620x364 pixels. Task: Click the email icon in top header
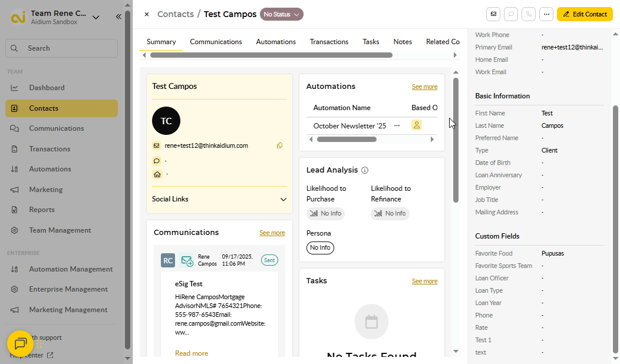pyautogui.click(x=493, y=14)
